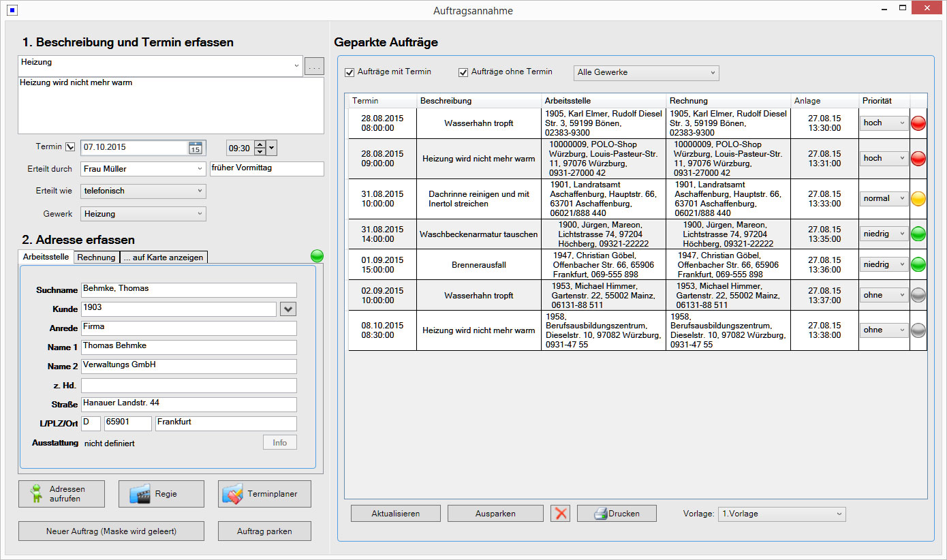947x560 pixels.
Task: Click the yellow priority light for Dachrinne row
Action: coord(918,198)
